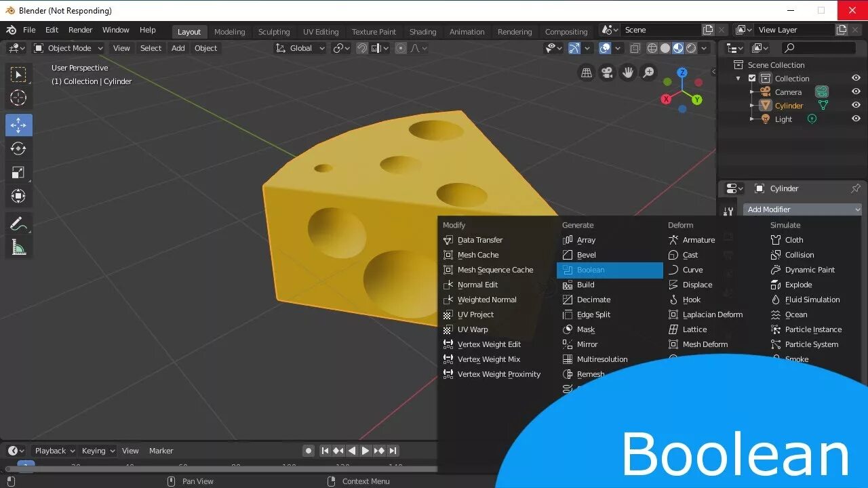Activate the Scale tool
Viewport: 868px width, 488px height.
click(x=18, y=173)
